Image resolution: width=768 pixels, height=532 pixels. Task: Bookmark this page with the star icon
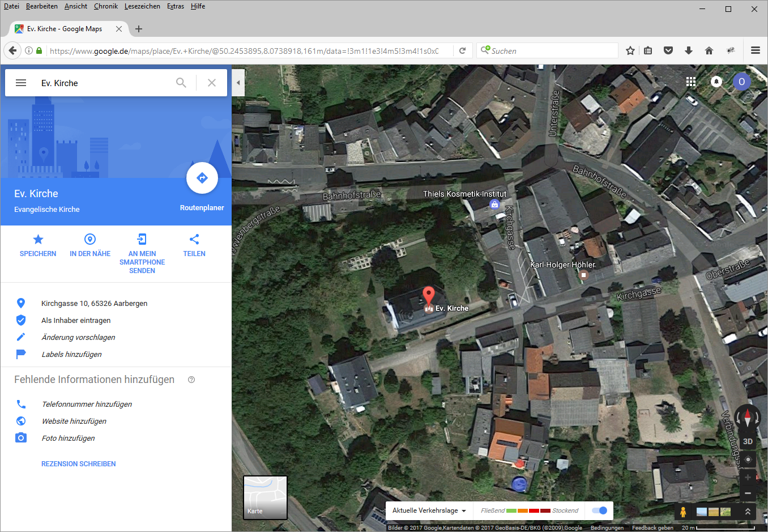630,50
